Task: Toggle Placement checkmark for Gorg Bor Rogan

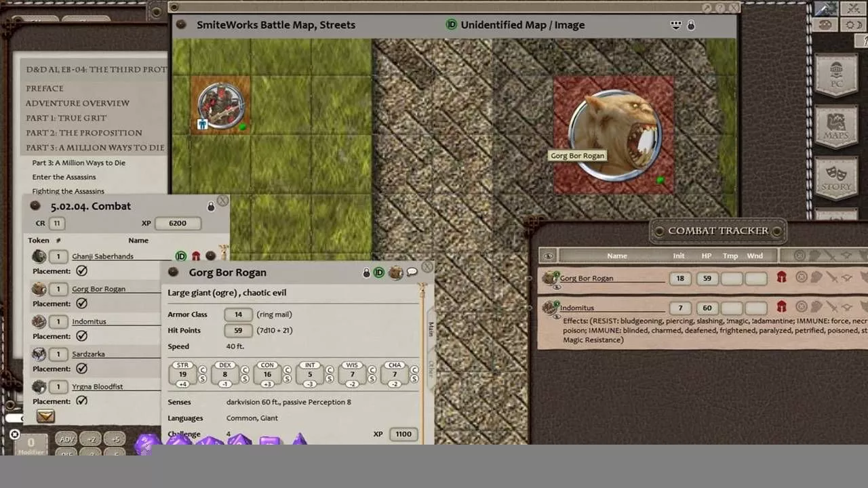Action: (x=81, y=304)
